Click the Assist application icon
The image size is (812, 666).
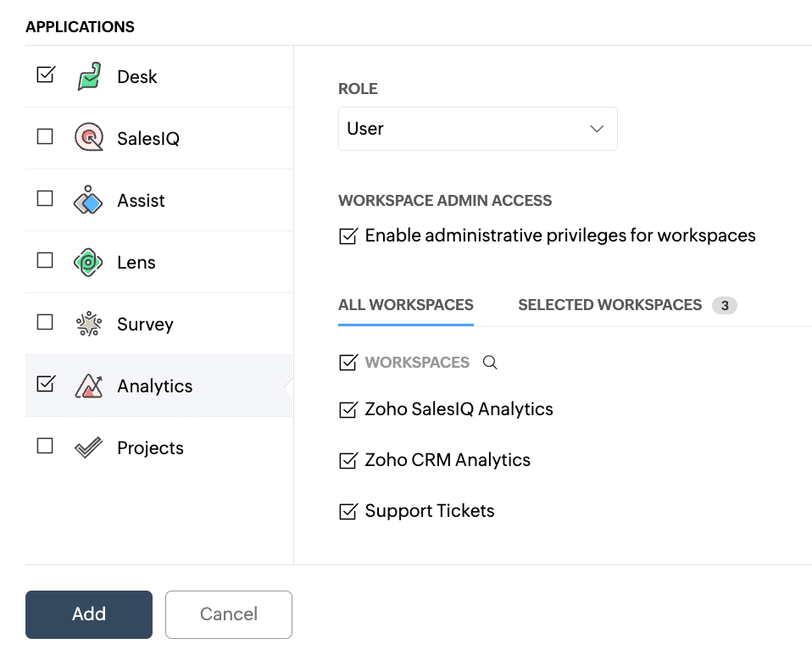click(89, 200)
